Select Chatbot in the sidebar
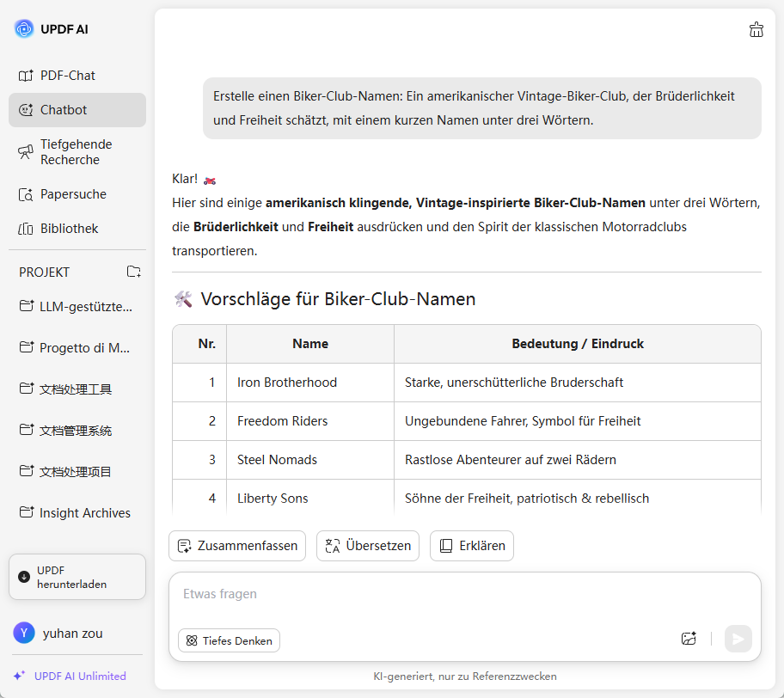784x698 pixels. 64,110
